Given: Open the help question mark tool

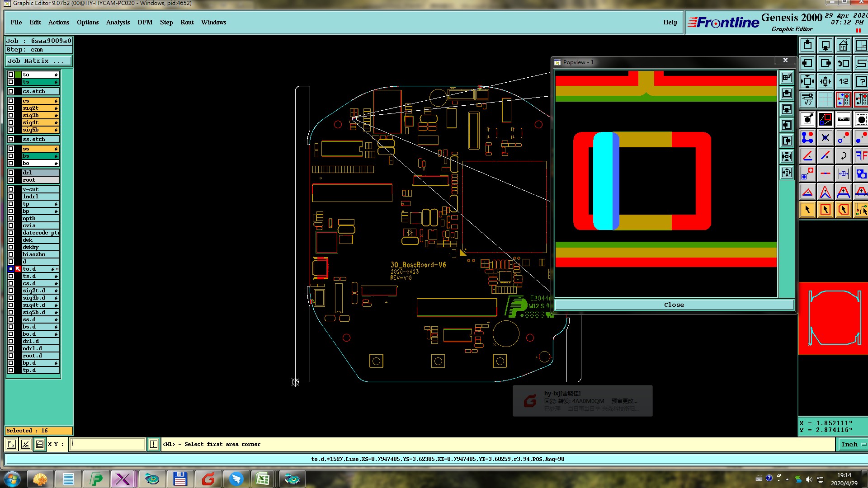Looking at the screenshot, I should coord(861,82).
